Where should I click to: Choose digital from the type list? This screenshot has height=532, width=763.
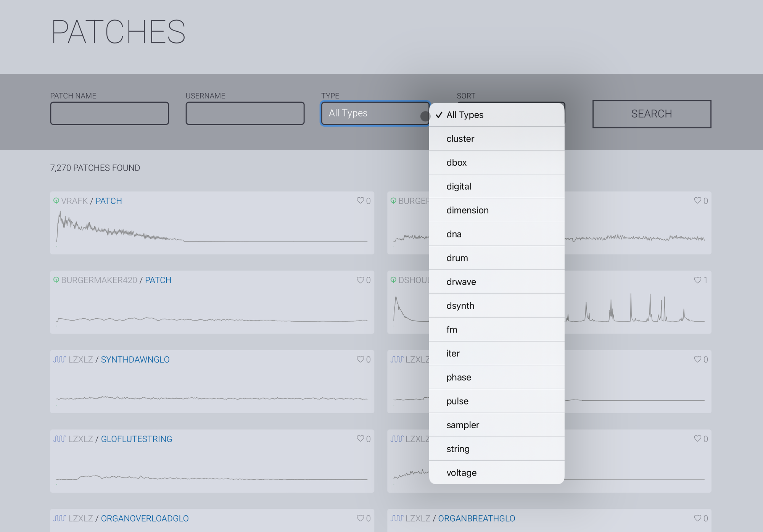tap(497, 186)
